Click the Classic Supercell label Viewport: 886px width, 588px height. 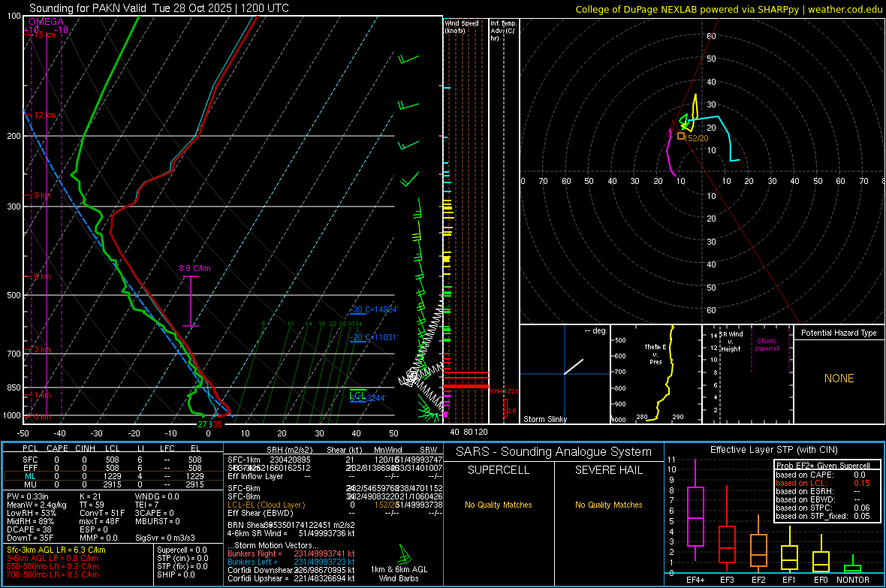tap(767, 345)
